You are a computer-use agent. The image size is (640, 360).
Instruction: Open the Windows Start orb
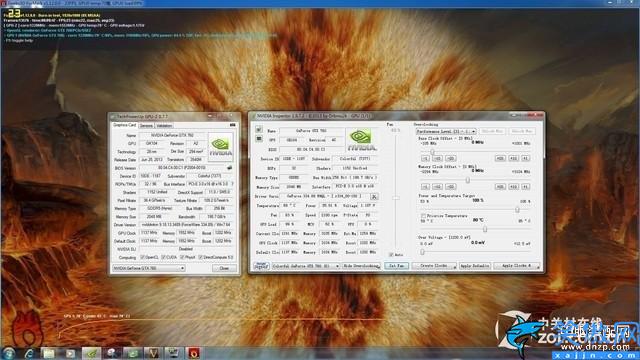pyautogui.click(x=9, y=353)
